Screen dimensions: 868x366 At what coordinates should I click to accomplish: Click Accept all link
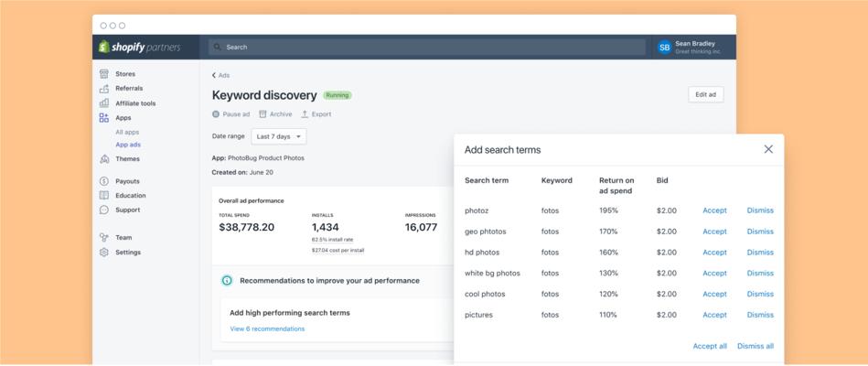pyautogui.click(x=710, y=346)
